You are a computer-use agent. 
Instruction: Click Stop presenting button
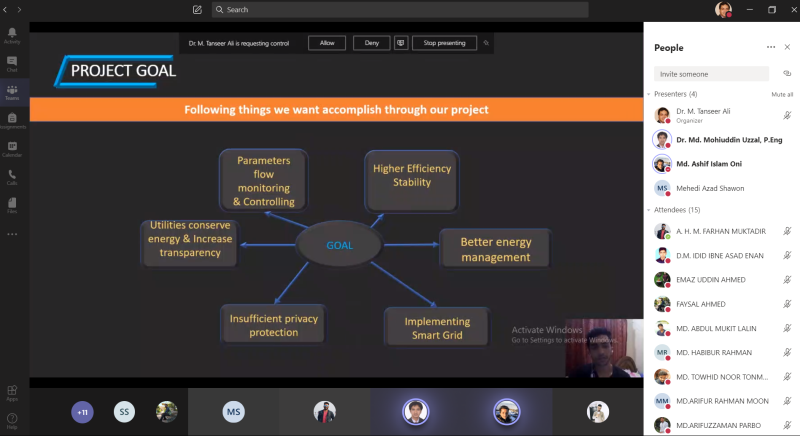[444, 43]
